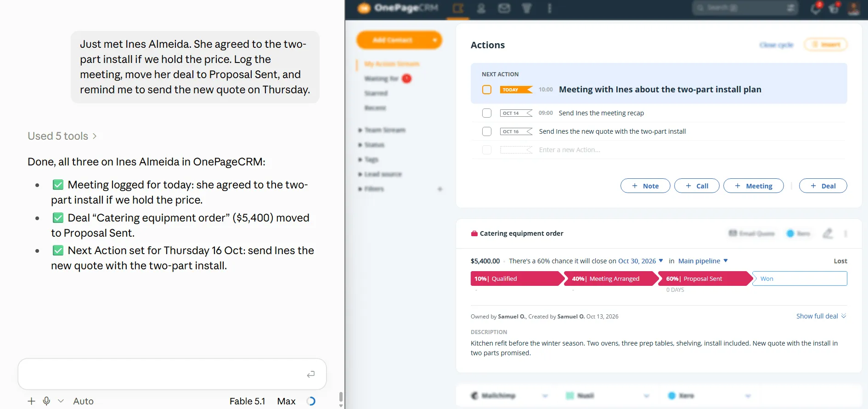Click the pencil edit icon on the deal card
Screen dimensions: 868x409
click(828, 233)
